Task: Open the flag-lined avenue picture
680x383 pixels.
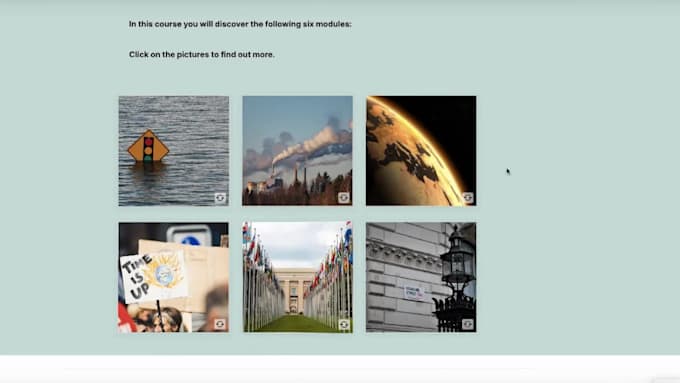Action: pos(297,278)
